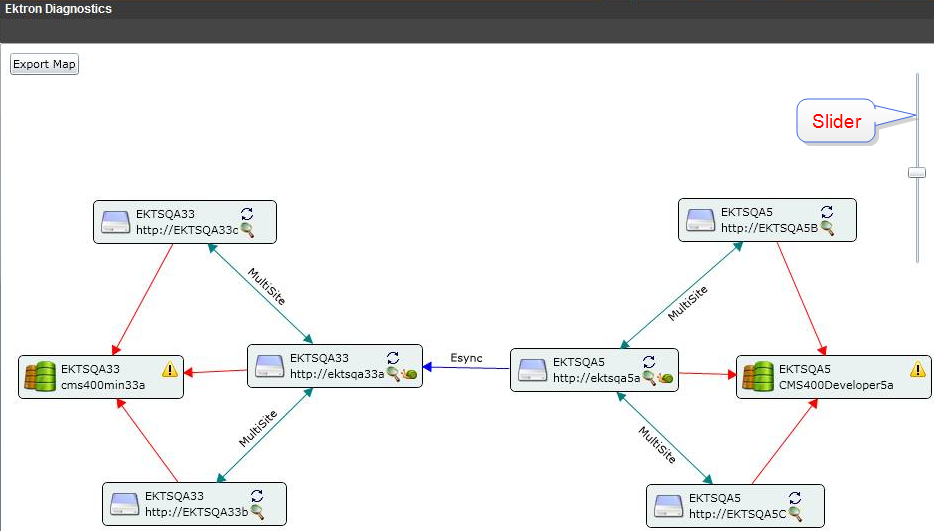934x531 pixels.
Task: Click the http://EKTSQA33c URL text
Action: click(x=187, y=230)
